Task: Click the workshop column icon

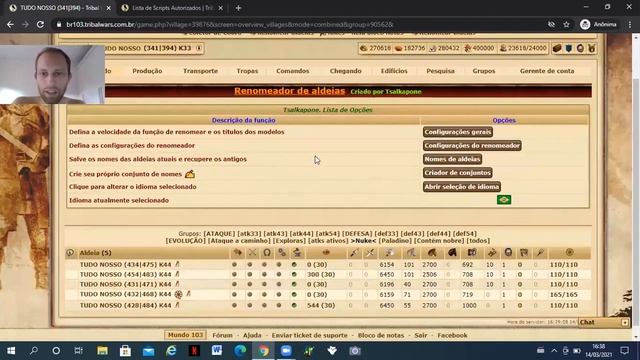Action: click(x=282, y=253)
